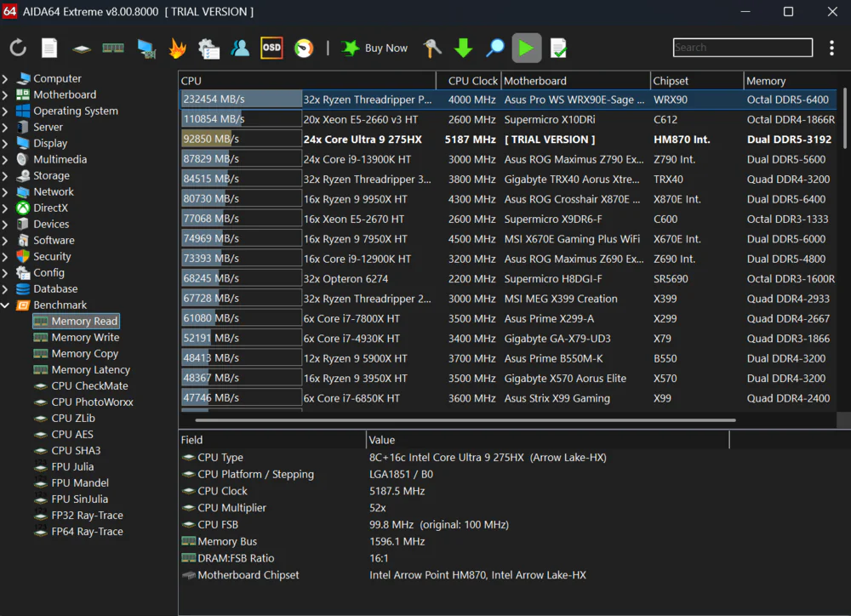Click the horizontal scrollbar under results list

click(465, 419)
